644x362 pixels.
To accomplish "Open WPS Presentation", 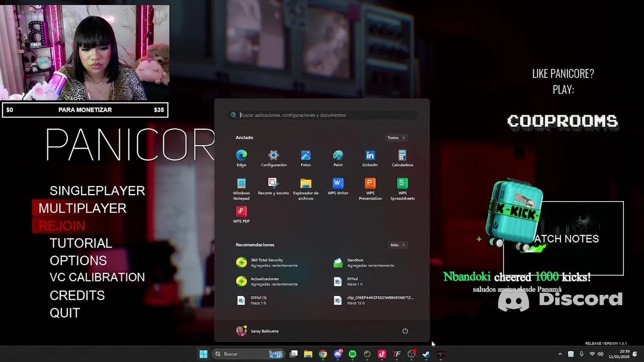I will click(x=370, y=189).
